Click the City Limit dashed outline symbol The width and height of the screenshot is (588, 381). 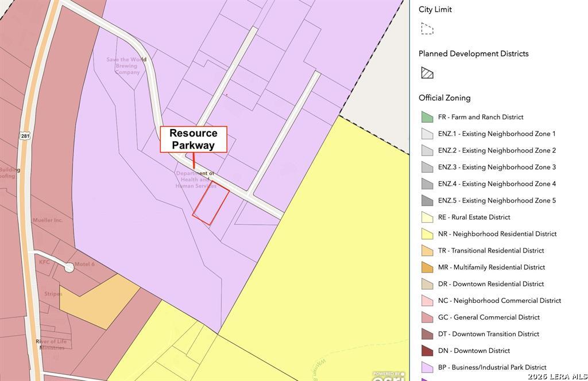pyautogui.click(x=427, y=29)
